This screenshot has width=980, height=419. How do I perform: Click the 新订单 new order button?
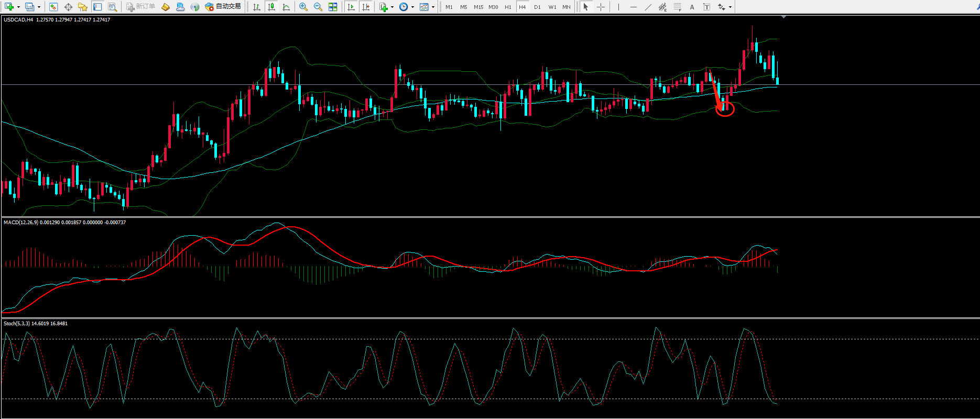[141, 7]
